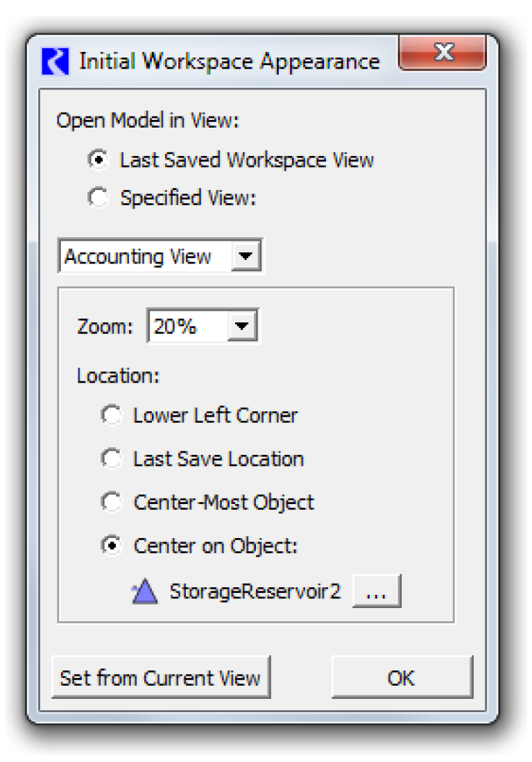The width and height of the screenshot is (532, 762).
Task: Choose the Specified View radio button
Action: [x=99, y=198]
